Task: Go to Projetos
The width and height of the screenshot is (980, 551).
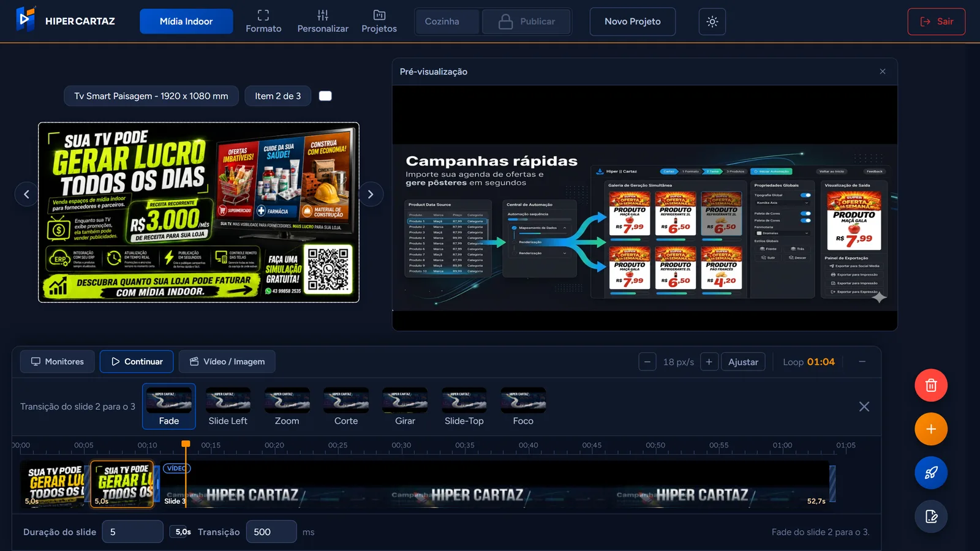Action: [379, 21]
